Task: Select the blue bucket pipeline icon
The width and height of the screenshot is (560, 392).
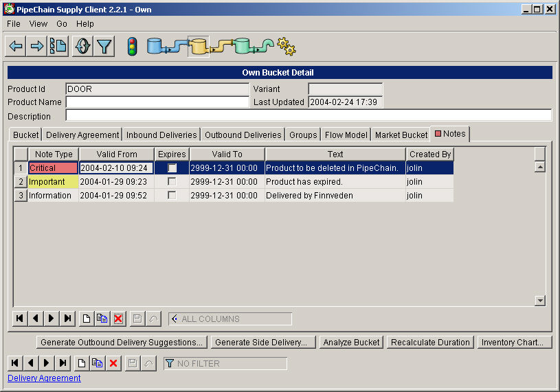Action: (x=156, y=47)
